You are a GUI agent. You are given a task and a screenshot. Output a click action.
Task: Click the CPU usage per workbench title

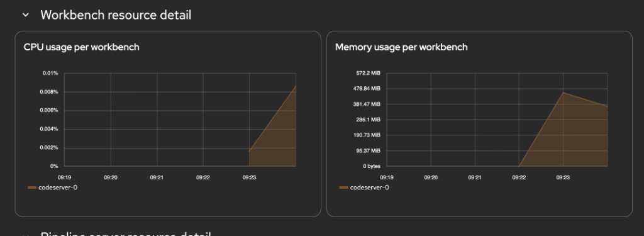81,47
